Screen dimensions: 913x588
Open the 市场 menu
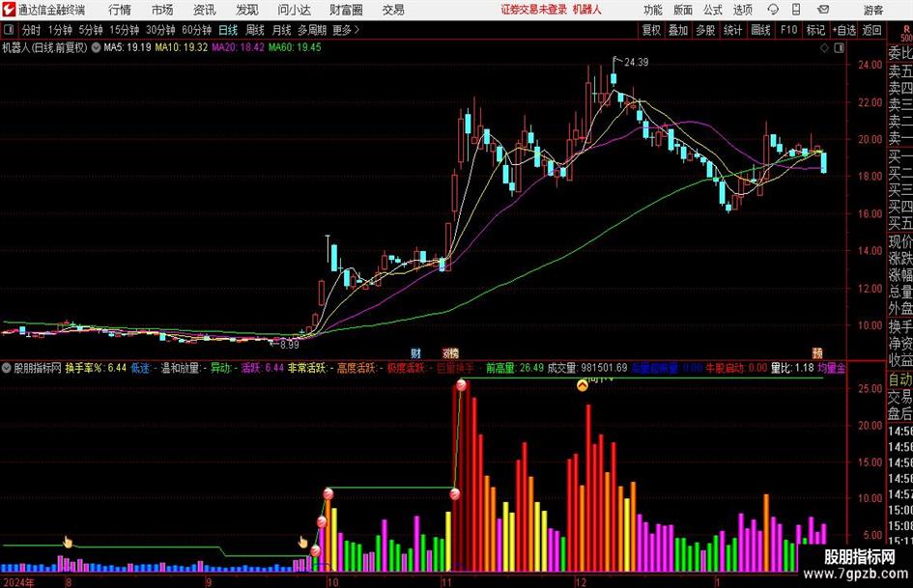point(162,10)
